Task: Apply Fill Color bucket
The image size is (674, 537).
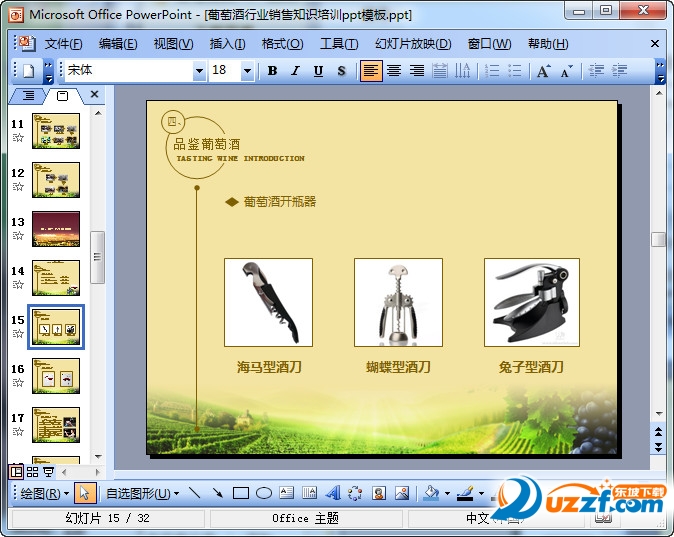Action: coord(432,493)
